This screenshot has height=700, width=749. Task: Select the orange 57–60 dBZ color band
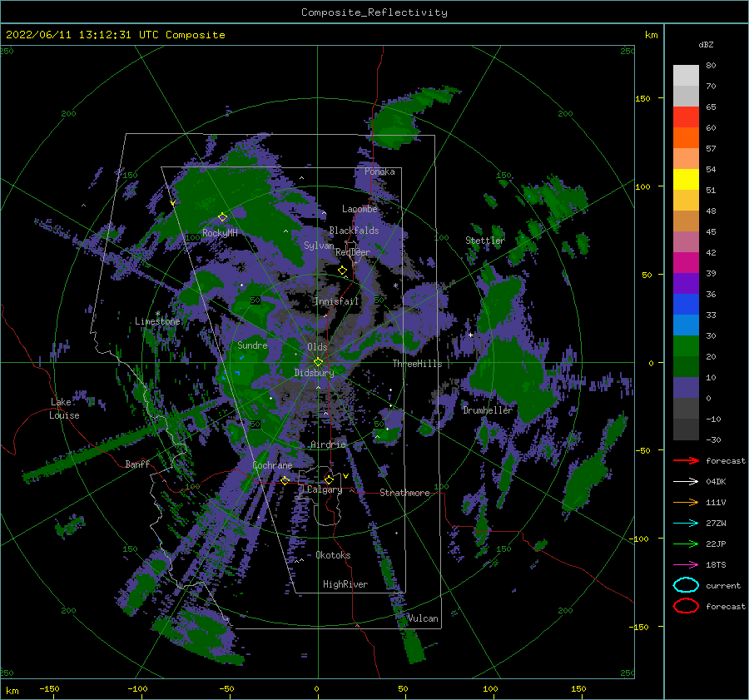click(x=686, y=138)
